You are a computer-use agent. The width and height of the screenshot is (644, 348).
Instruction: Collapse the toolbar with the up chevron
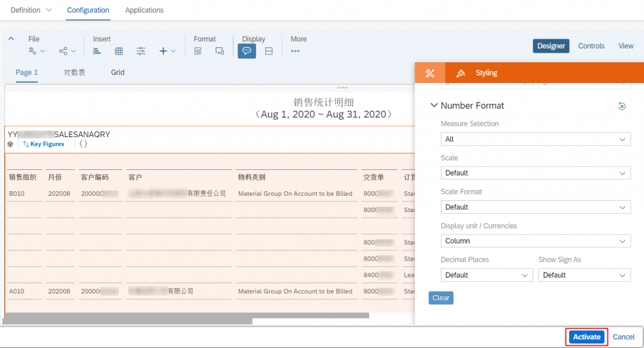coord(11,38)
